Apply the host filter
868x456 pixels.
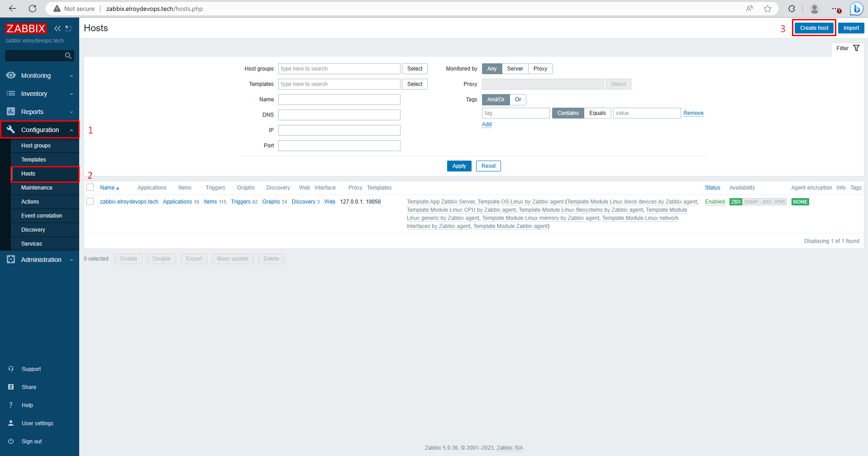[459, 166]
